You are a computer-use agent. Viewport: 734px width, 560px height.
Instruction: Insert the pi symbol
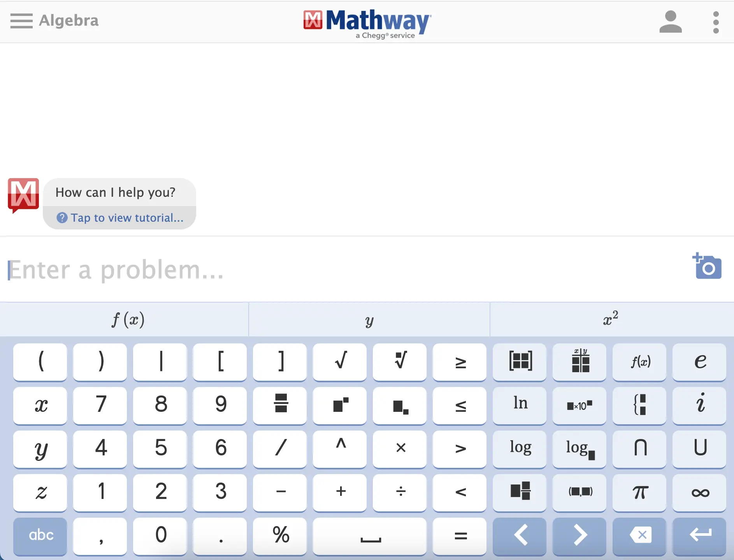click(640, 492)
